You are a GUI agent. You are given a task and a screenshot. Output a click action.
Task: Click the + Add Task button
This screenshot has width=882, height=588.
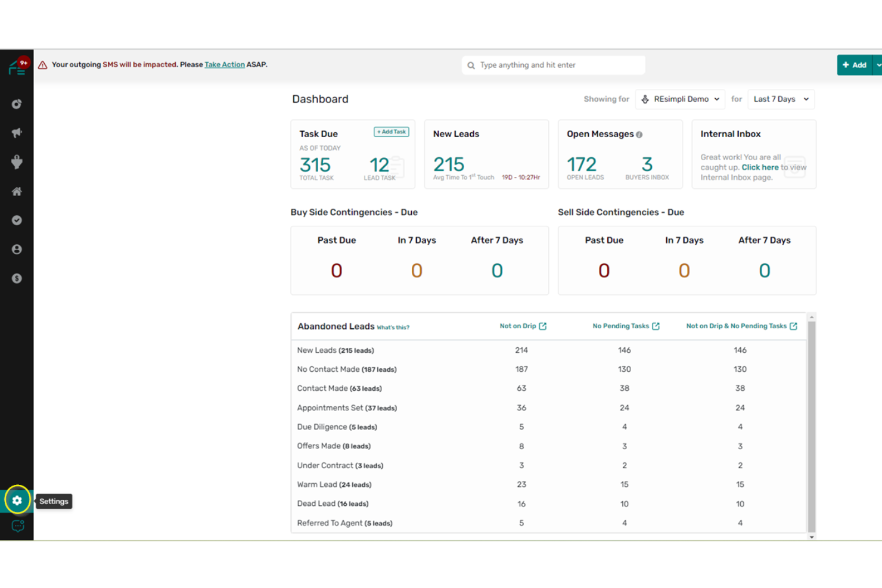coord(391,132)
